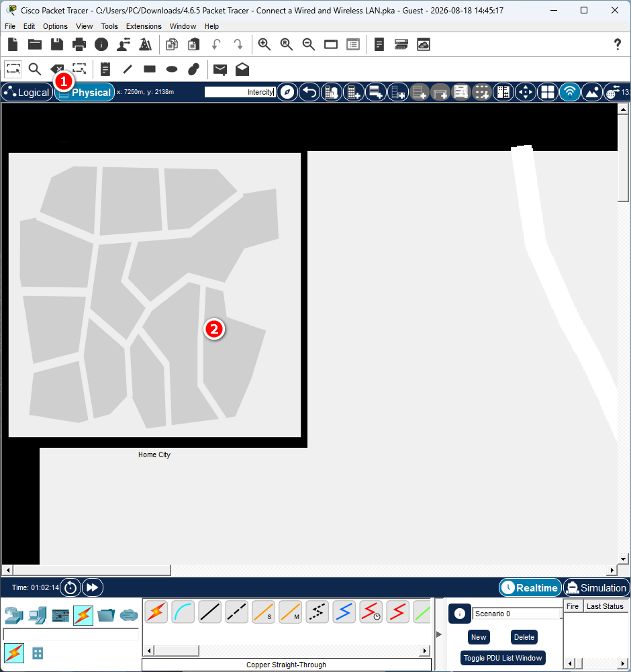The height and width of the screenshot is (672, 631).
Task: Choose the Delete tool
Action: click(x=57, y=68)
